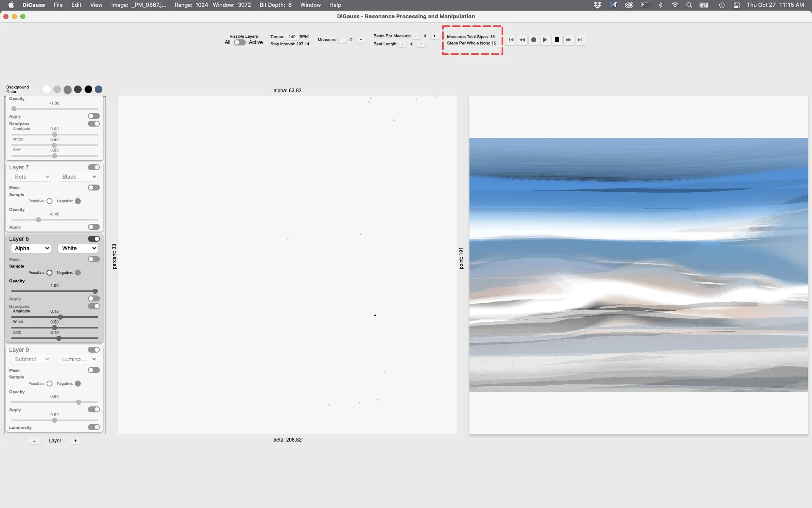Click the Record transport button
812x508 pixels.
[534, 40]
